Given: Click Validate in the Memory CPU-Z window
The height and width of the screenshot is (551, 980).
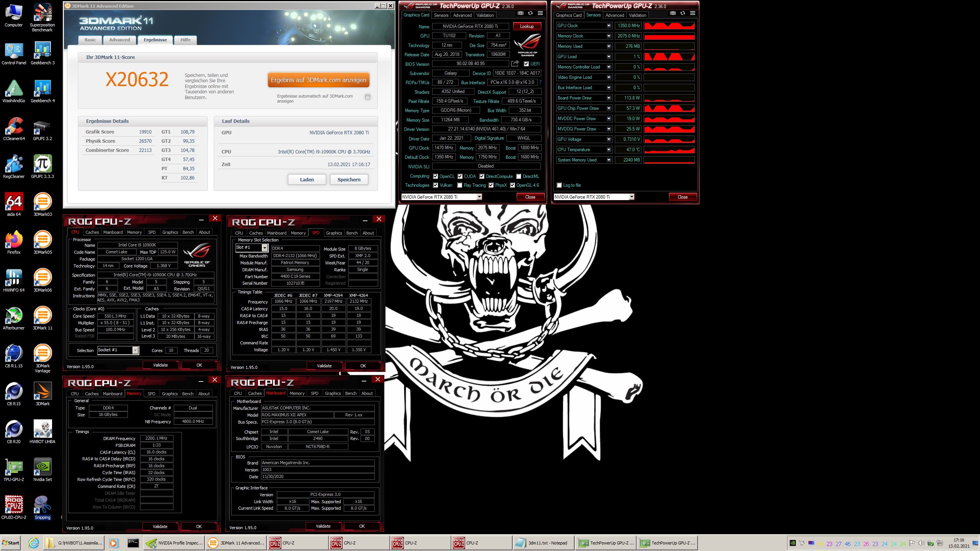Looking at the screenshot, I should pos(160,527).
